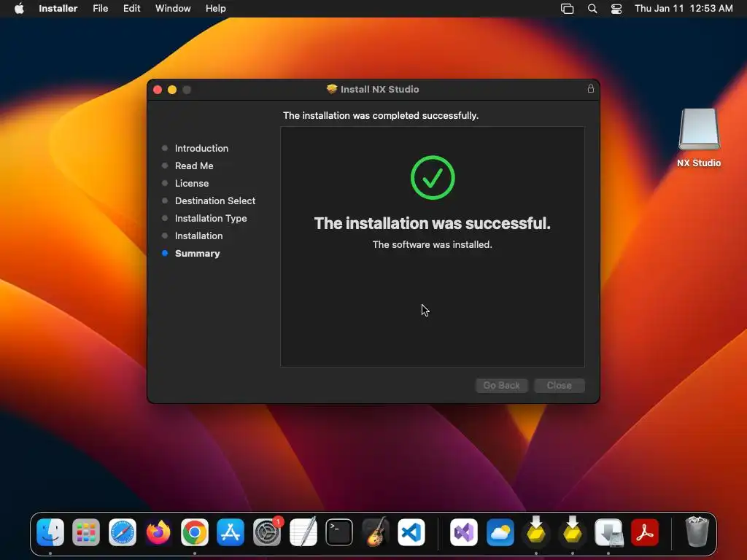Open the File menu

click(101, 8)
